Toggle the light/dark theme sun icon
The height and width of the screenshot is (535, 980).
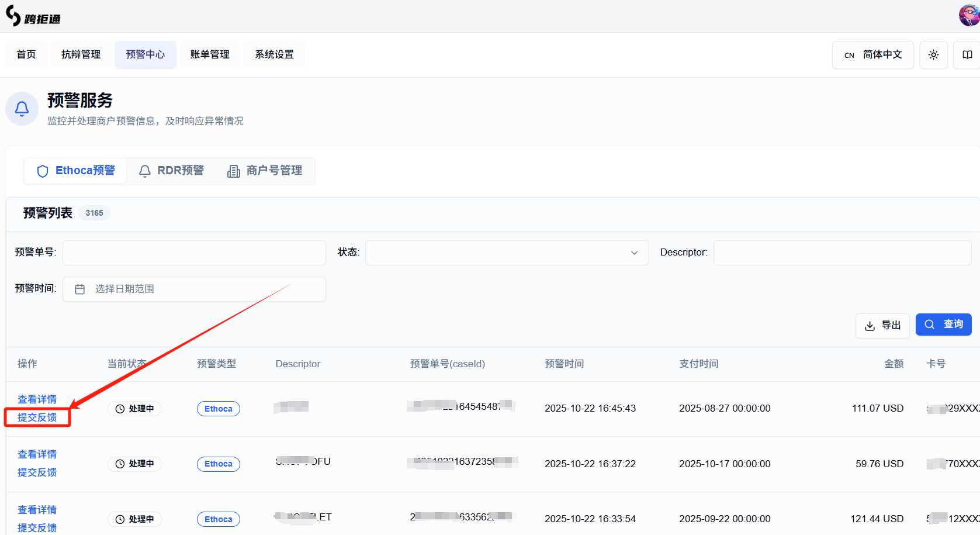tap(933, 55)
